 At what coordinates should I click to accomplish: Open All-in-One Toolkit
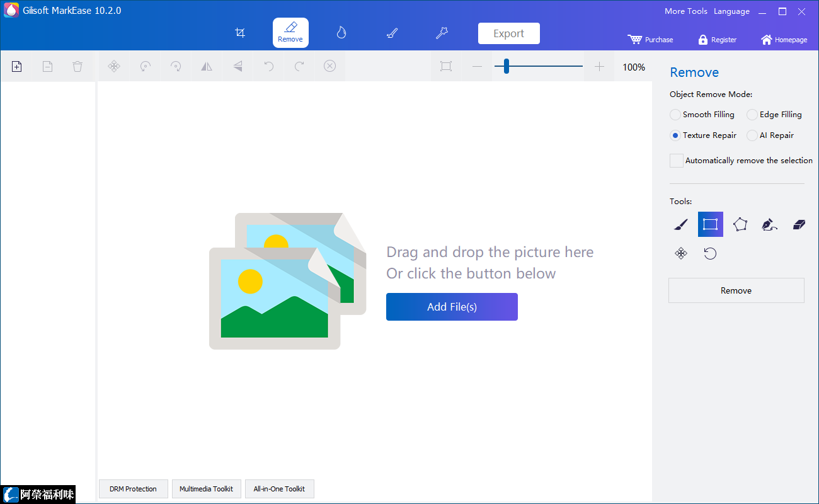pyautogui.click(x=280, y=489)
